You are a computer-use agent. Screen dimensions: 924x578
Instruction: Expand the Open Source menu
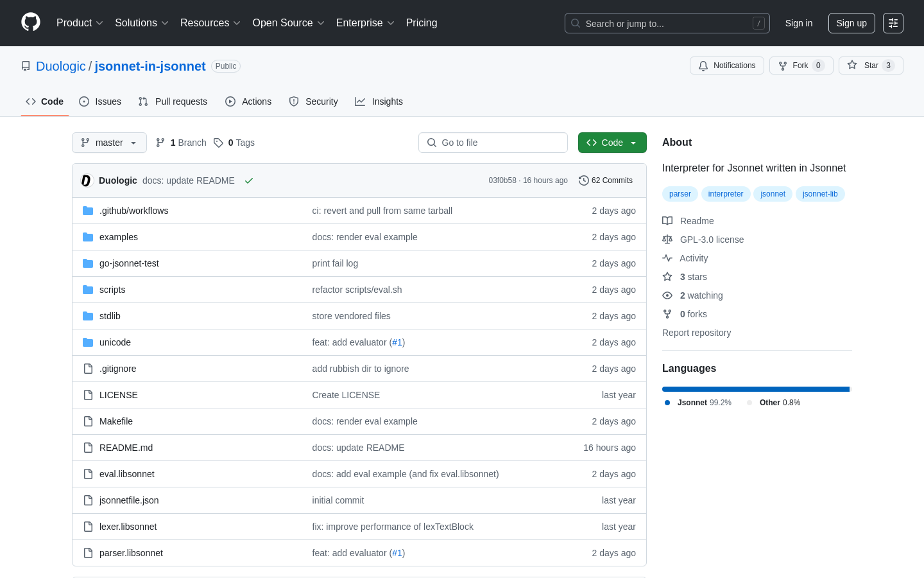(289, 23)
